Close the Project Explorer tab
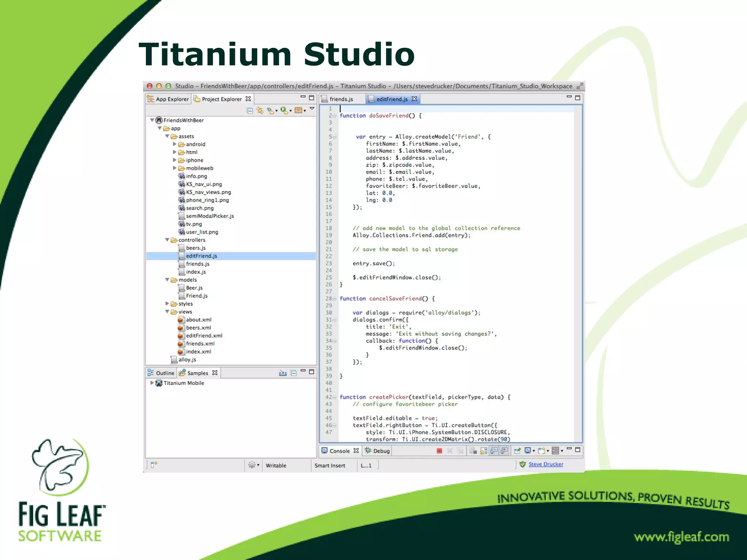747x560 pixels. [248, 99]
